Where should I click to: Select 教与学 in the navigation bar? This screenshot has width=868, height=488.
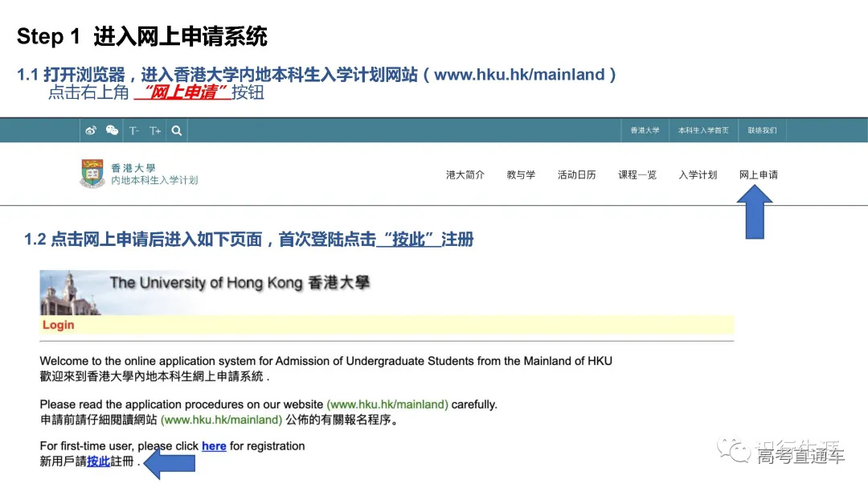[521, 174]
